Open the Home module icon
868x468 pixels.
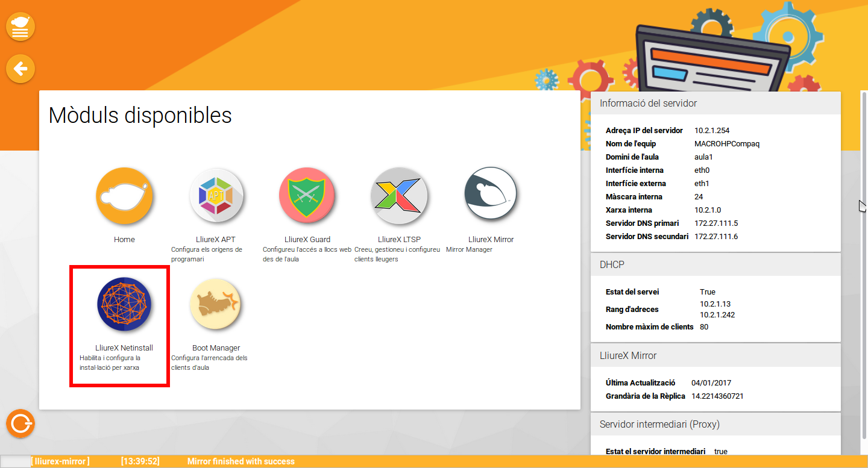tap(124, 196)
